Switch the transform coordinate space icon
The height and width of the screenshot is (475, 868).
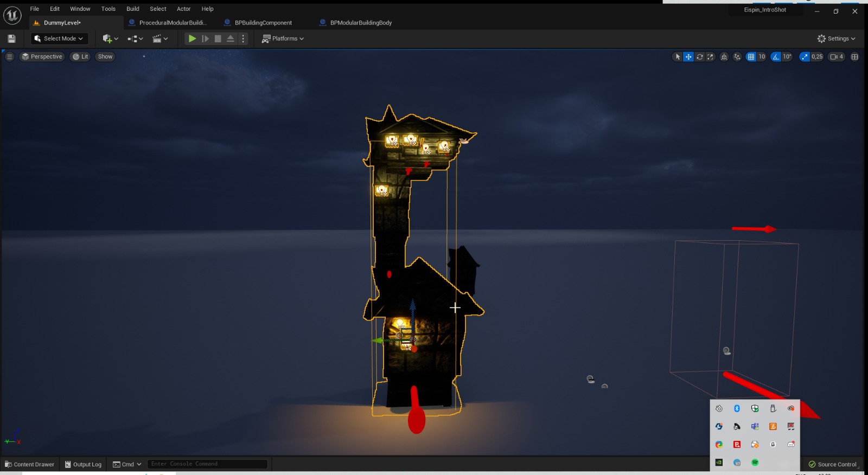[724, 57]
